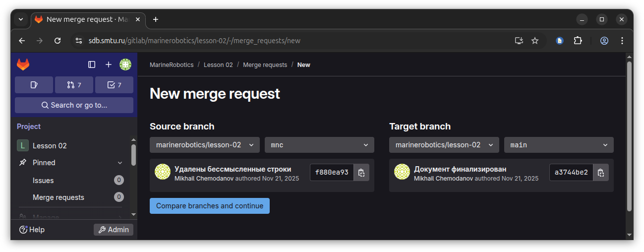The width and height of the screenshot is (644, 252).
Task: Reload the page
Action: click(58, 41)
